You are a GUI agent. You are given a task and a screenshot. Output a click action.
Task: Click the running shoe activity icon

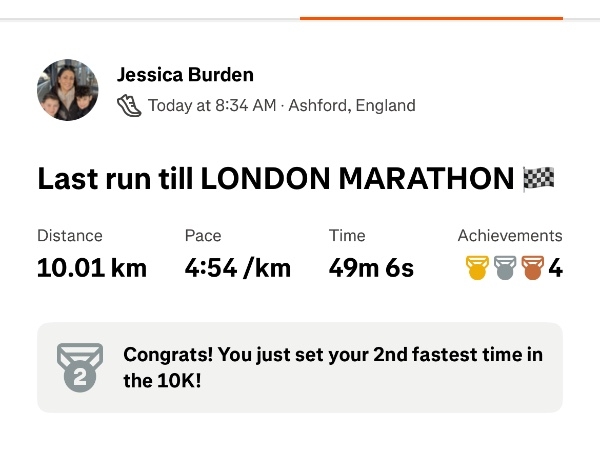pyautogui.click(x=129, y=105)
